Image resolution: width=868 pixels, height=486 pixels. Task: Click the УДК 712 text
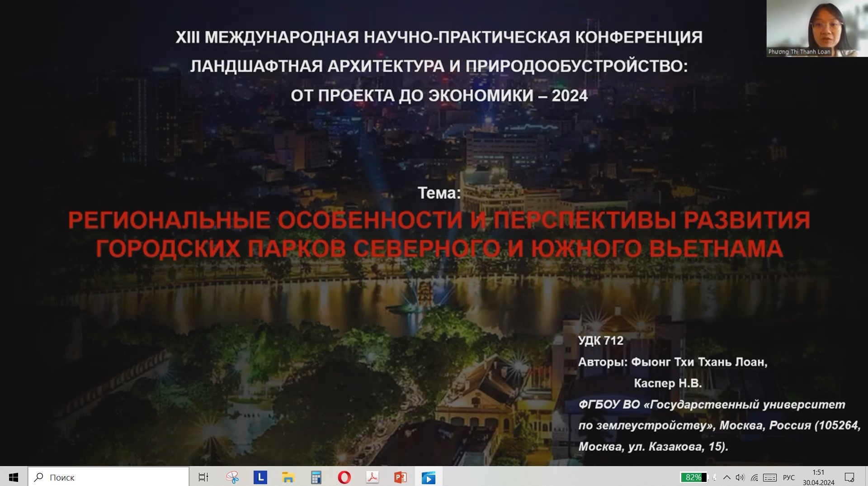tap(600, 341)
